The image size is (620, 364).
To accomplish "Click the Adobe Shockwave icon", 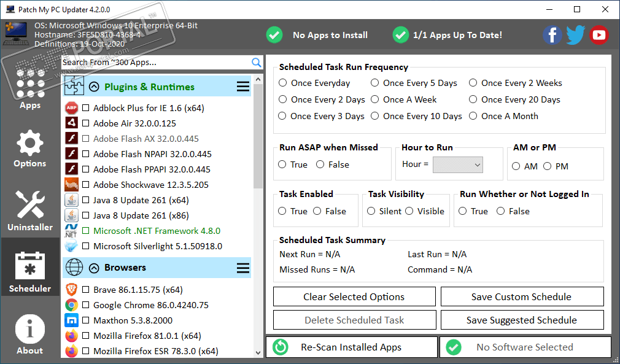I will pyautogui.click(x=72, y=185).
